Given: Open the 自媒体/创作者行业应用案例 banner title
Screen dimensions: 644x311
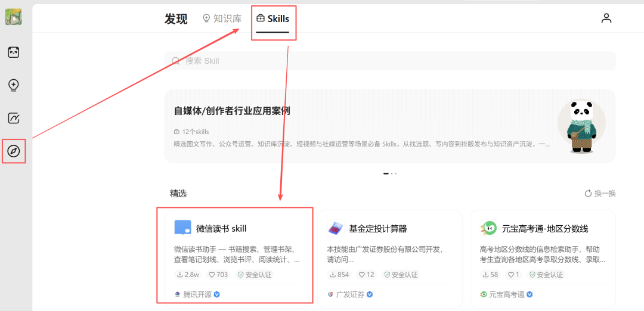Looking at the screenshot, I should [232, 111].
